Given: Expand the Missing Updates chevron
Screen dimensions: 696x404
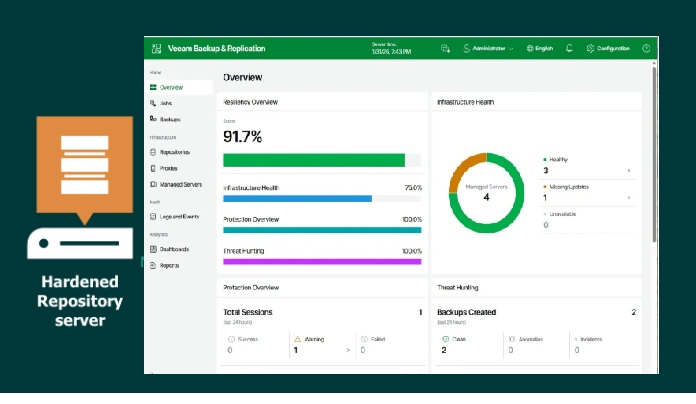Looking at the screenshot, I should coord(629,198).
